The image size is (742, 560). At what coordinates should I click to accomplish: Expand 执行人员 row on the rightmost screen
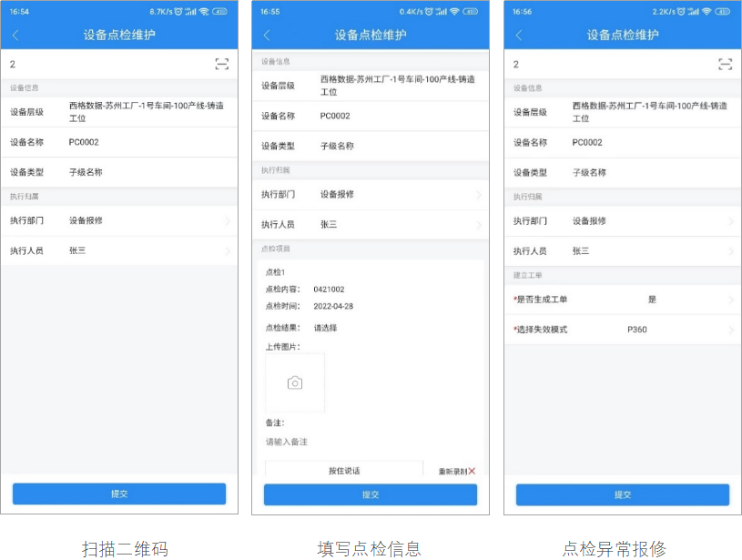click(622, 250)
